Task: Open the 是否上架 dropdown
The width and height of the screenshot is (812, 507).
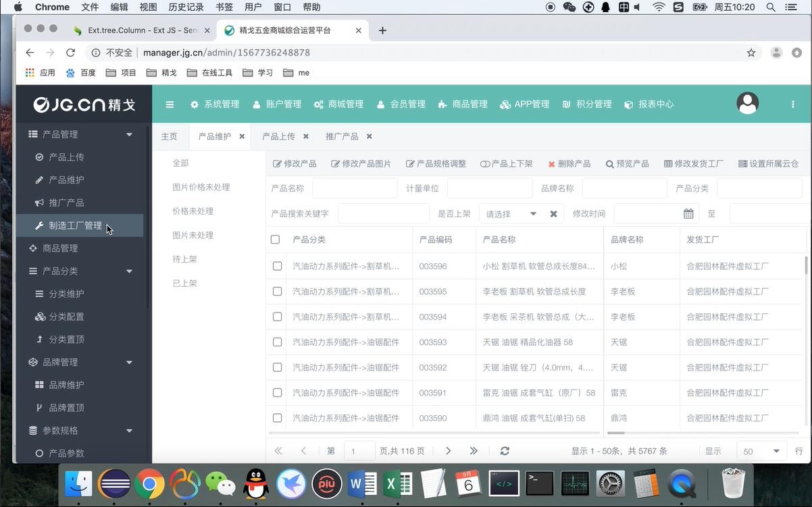Action: point(533,213)
